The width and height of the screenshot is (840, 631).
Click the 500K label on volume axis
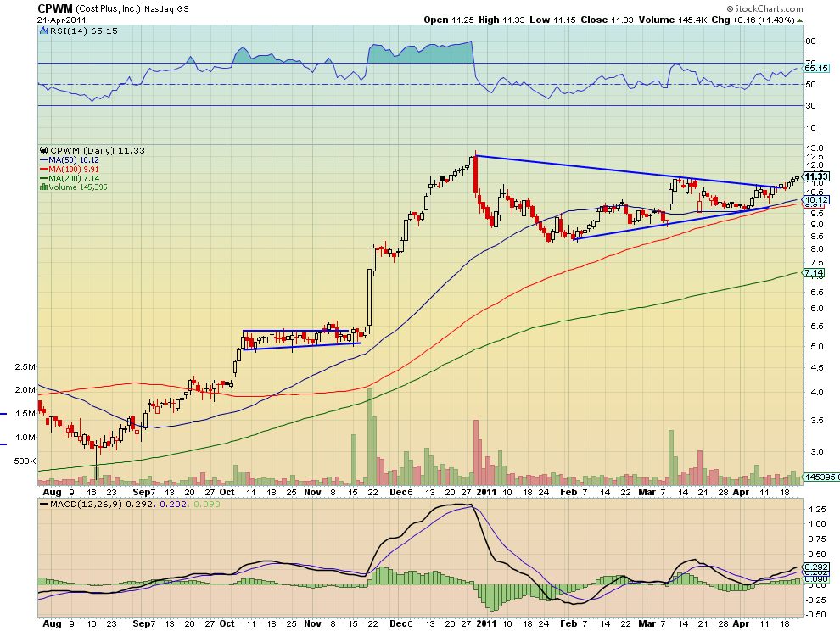[x=25, y=461]
